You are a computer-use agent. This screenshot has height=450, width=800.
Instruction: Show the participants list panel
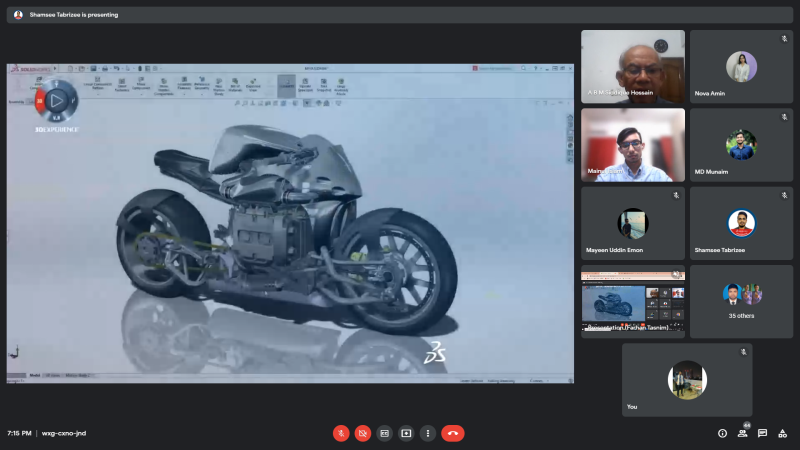tap(742, 433)
